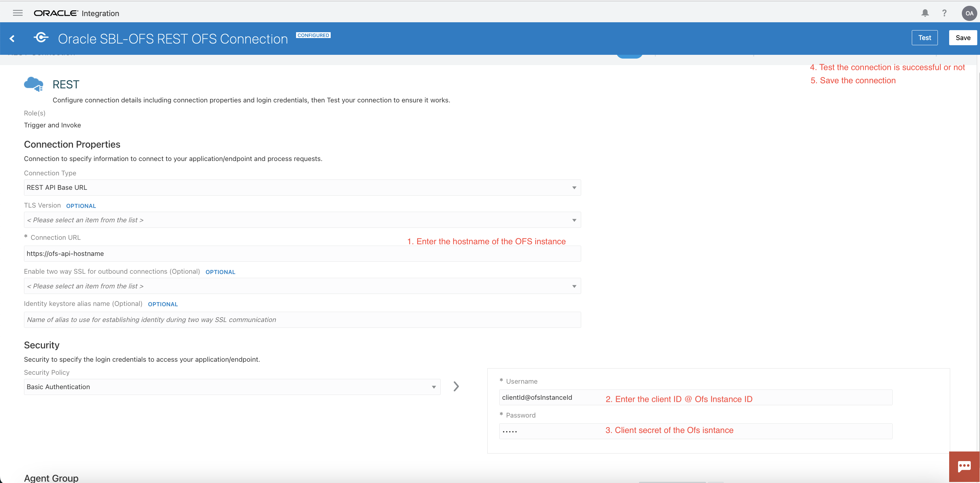The image size is (980, 483).
Task: Click the Connection URL field
Action: [x=302, y=254]
